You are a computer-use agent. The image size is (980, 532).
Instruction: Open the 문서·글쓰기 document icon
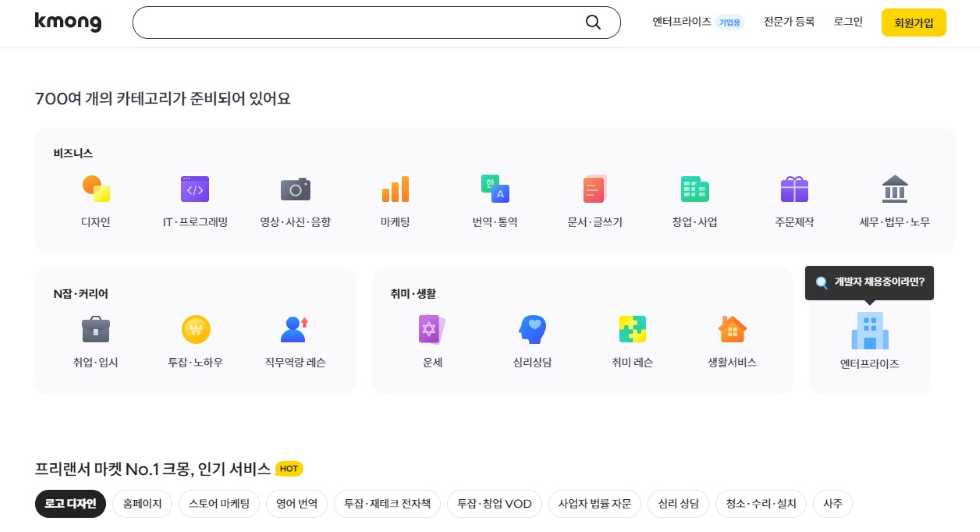click(x=594, y=189)
